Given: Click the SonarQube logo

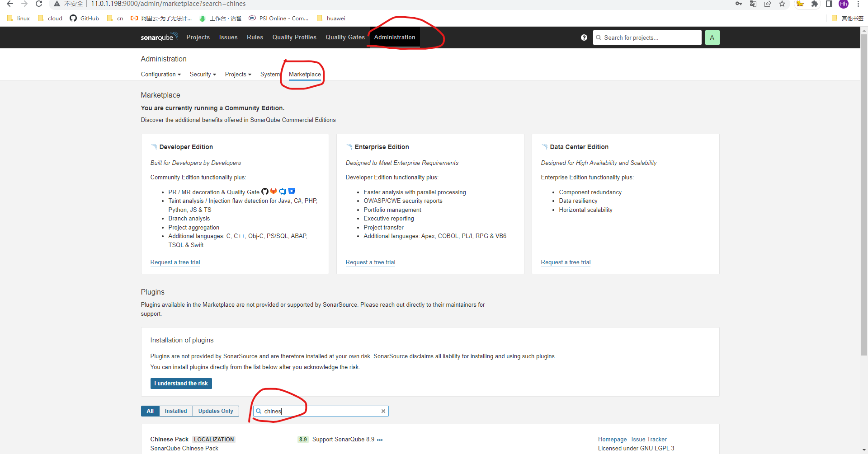Looking at the screenshot, I should coord(159,37).
